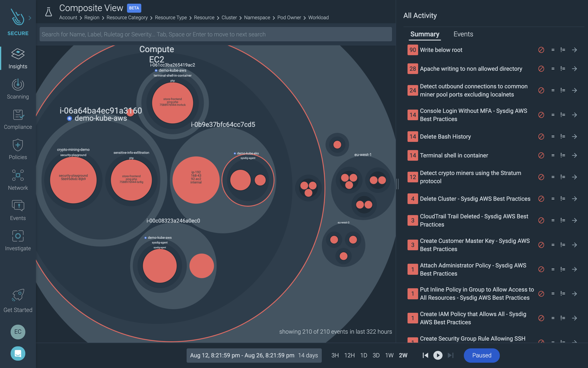Skip to next time interval

(450, 355)
